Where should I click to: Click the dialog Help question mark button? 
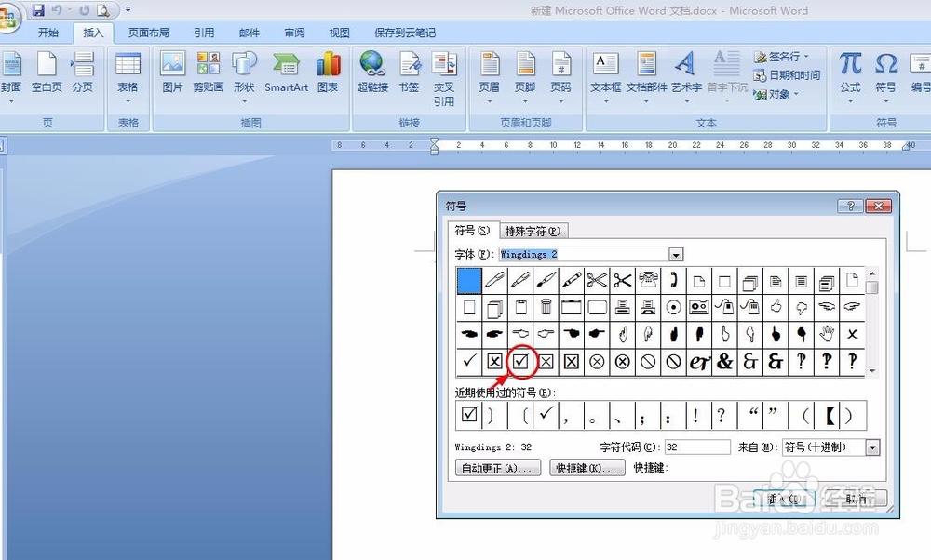(x=850, y=206)
